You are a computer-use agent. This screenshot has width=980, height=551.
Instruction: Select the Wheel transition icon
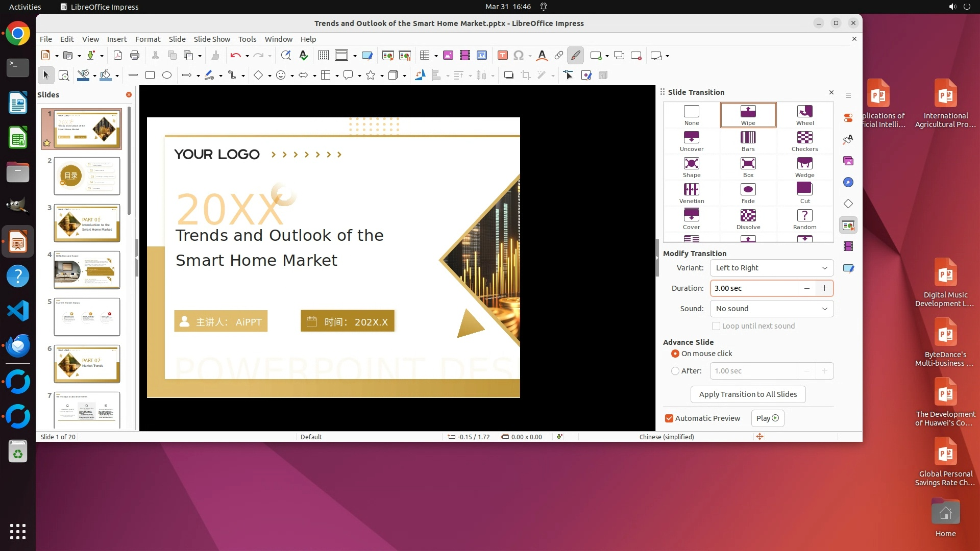[804, 115]
